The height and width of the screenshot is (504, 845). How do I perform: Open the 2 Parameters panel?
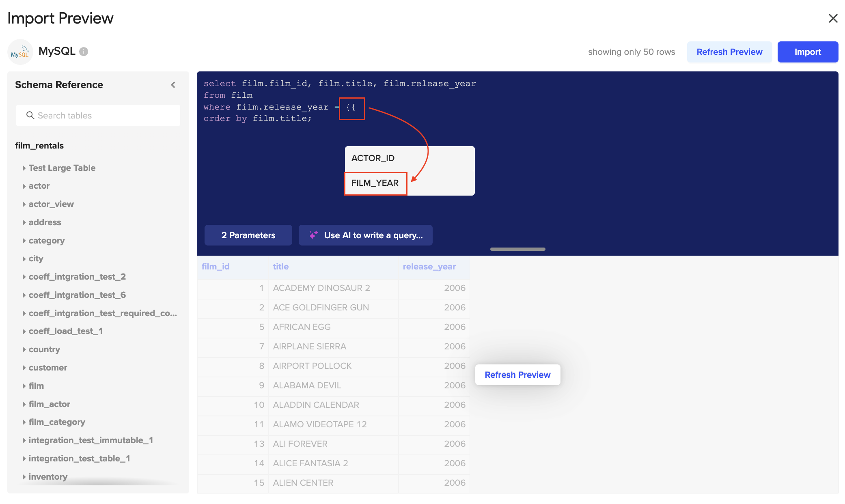click(248, 235)
